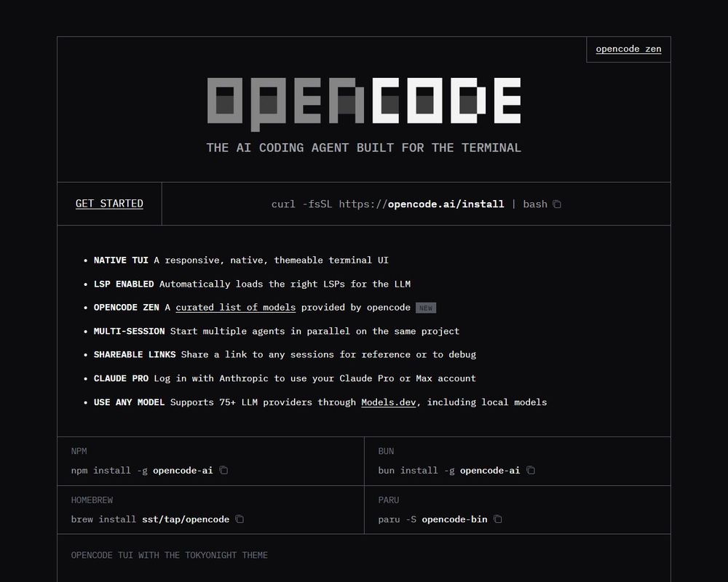Click the tagline below the logo
728x582 pixels.
(x=363, y=148)
